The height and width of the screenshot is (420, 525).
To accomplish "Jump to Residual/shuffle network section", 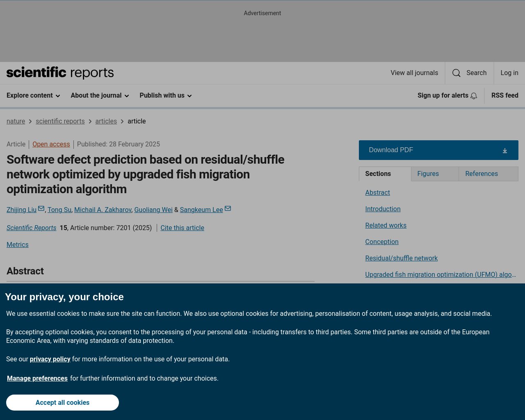I will [402, 258].
